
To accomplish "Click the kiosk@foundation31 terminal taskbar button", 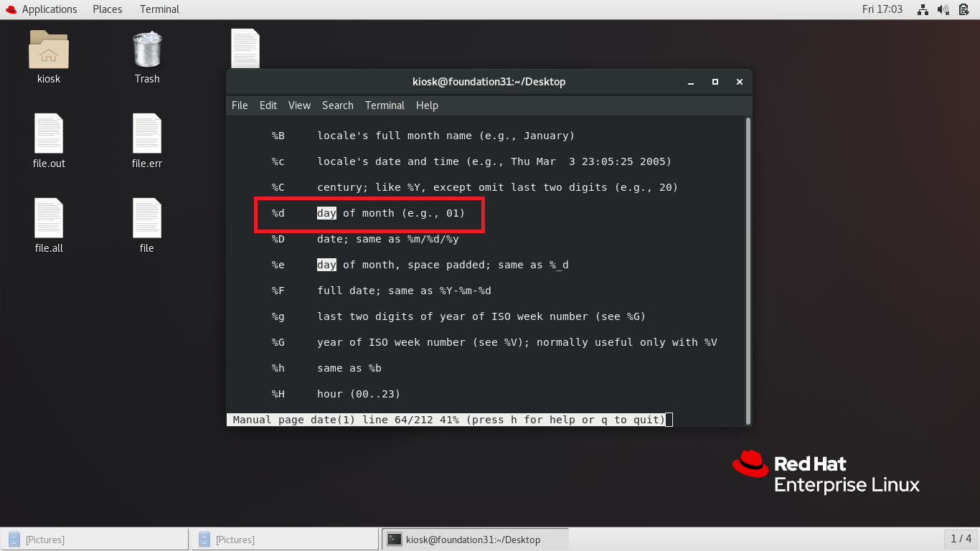I will click(475, 540).
